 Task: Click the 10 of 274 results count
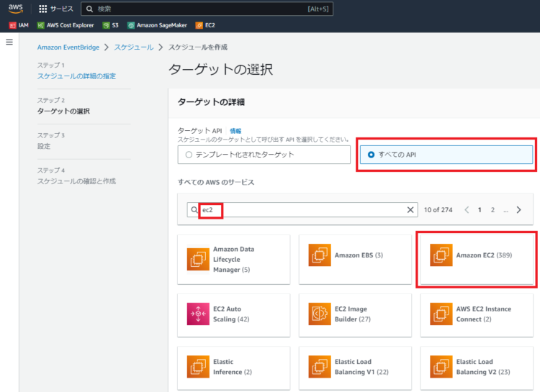pos(438,209)
